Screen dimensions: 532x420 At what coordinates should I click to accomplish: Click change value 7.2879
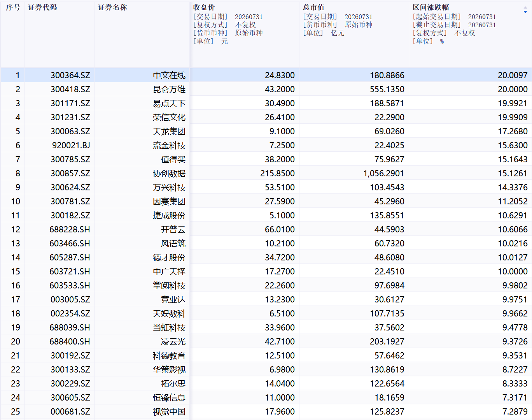pyautogui.click(x=515, y=411)
